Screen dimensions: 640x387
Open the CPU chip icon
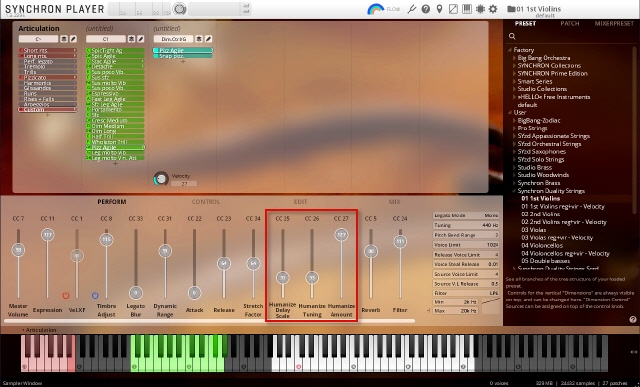[480, 9]
